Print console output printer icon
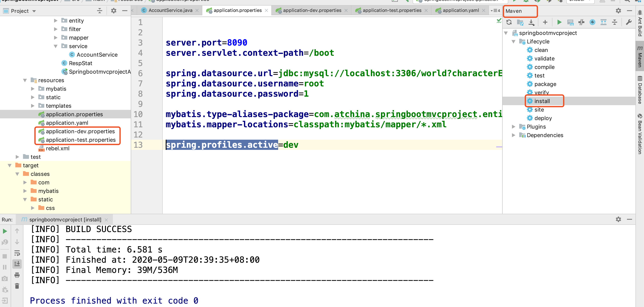The width and height of the screenshot is (644, 307). [x=17, y=275]
